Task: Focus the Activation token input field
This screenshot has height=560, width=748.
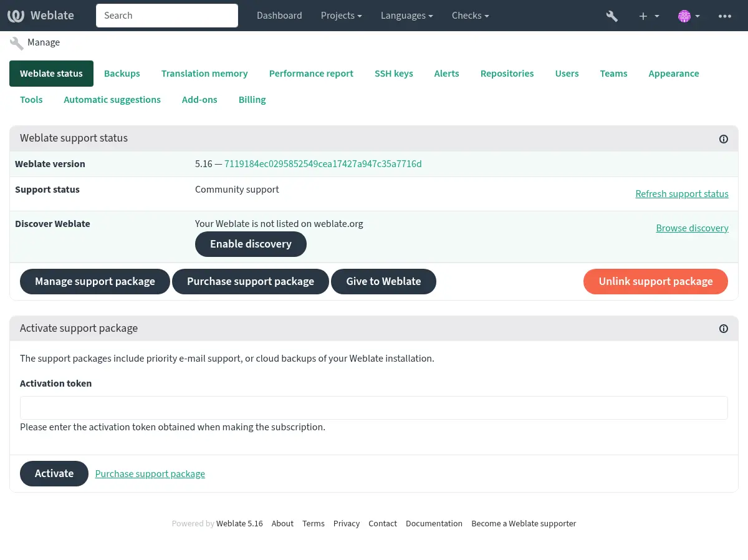Action: [373, 408]
